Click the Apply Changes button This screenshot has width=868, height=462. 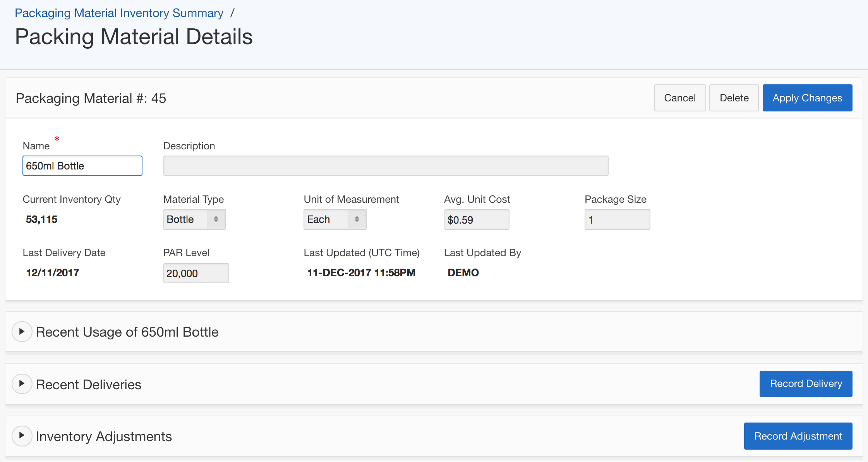pyautogui.click(x=807, y=98)
